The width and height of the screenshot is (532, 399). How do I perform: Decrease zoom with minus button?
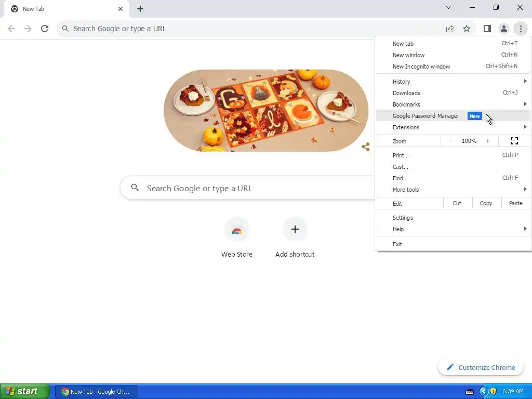click(x=450, y=141)
